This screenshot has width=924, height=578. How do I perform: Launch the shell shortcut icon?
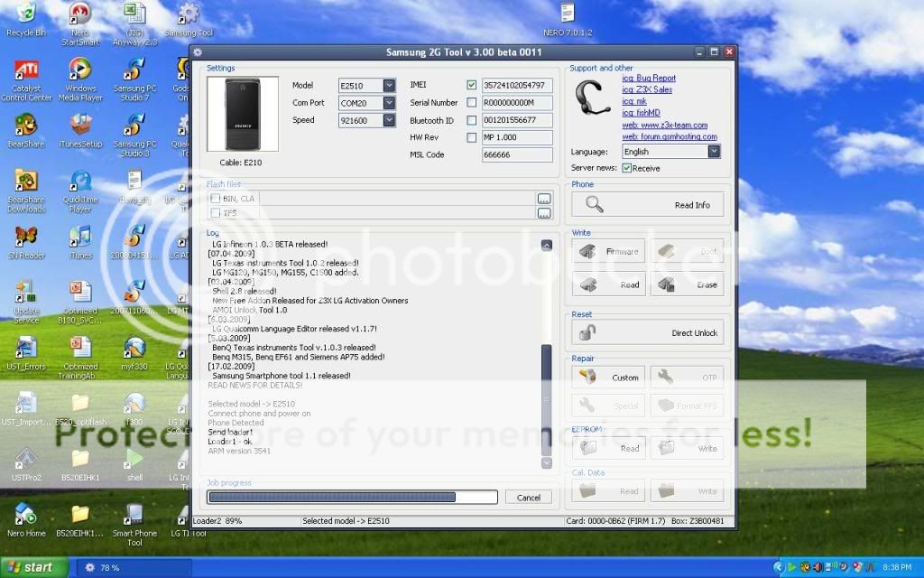[134, 465]
